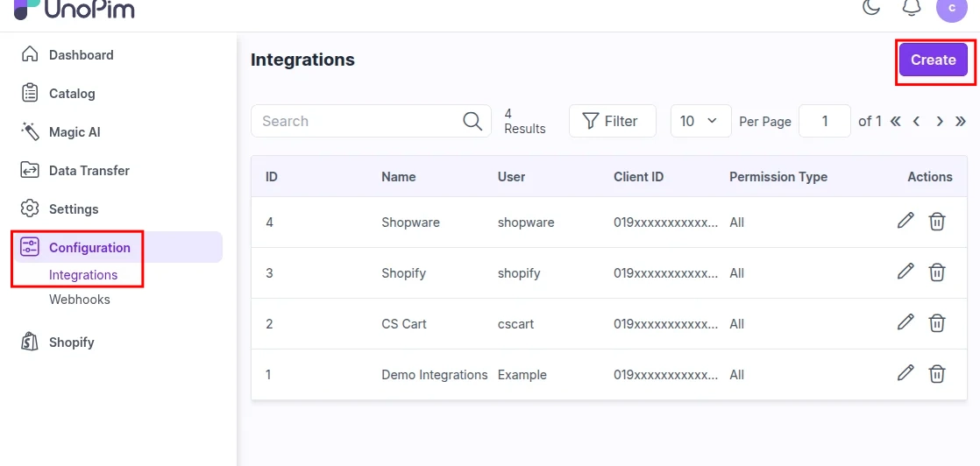Edit the Shopify integration row
Image resolution: width=980 pixels, height=466 pixels.
pos(905,272)
